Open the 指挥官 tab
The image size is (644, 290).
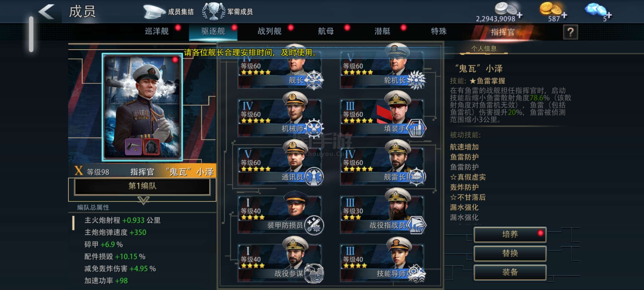point(503,32)
